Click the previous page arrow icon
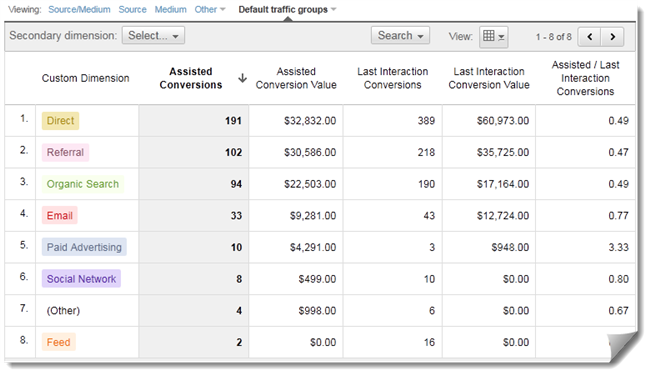Screen dimensions: 650x375 click(x=589, y=37)
